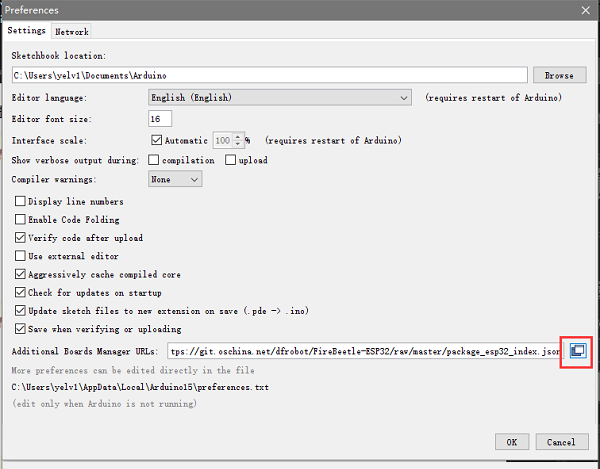Toggle Check for updates on startup

click(20, 293)
